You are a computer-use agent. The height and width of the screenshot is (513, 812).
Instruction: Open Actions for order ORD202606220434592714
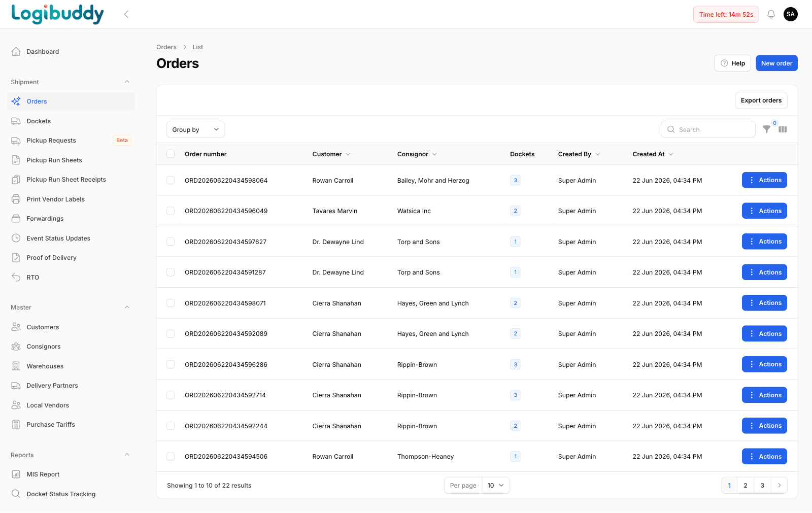click(x=764, y=395)
